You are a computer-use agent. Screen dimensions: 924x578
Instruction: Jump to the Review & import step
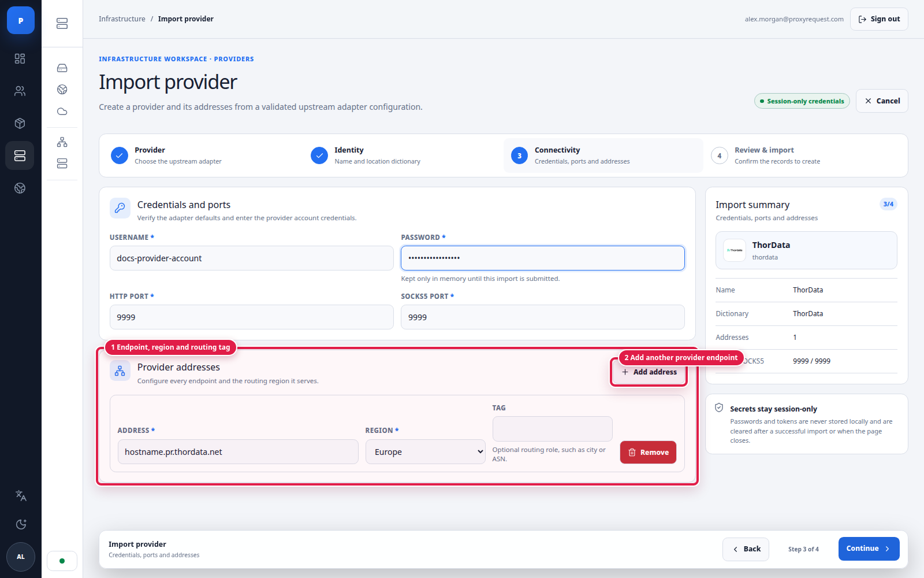coord(803,155)
